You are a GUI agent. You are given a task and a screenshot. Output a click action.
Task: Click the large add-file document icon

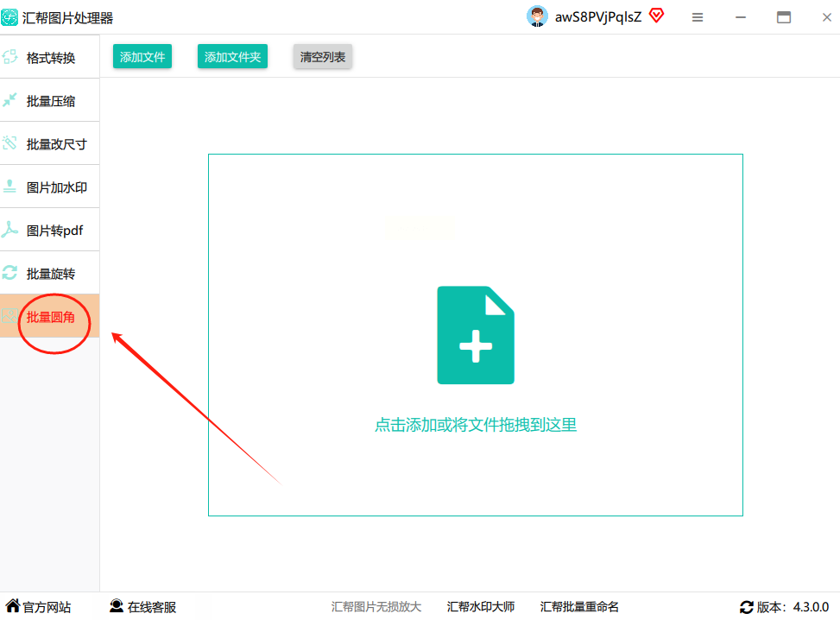tap(476, 335)
